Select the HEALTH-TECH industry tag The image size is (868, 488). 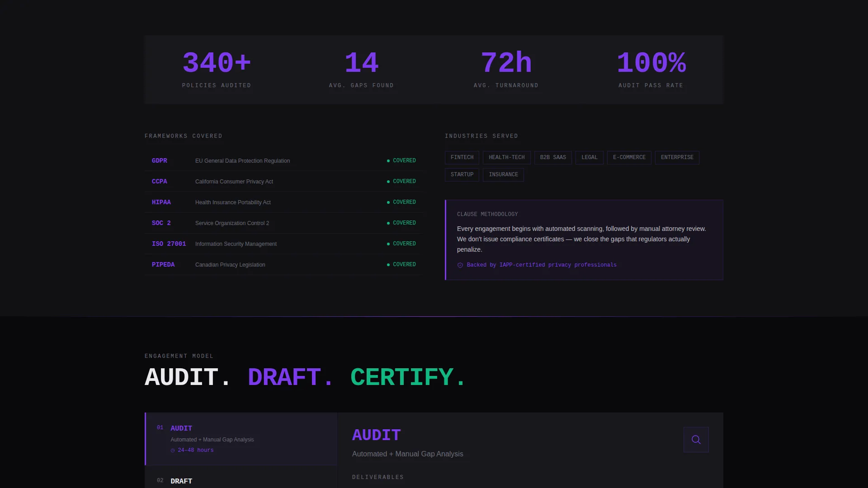point(506,158)
